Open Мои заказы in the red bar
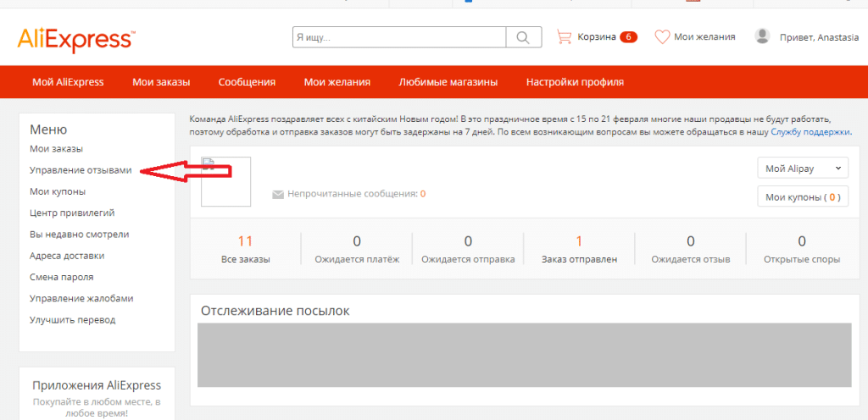This screenshot has height=420, width=868. click(x=161, y=82)
